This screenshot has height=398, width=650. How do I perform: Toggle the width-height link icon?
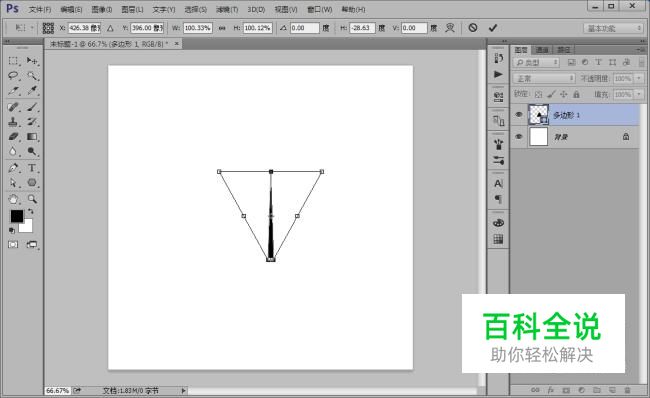[222, 28]
